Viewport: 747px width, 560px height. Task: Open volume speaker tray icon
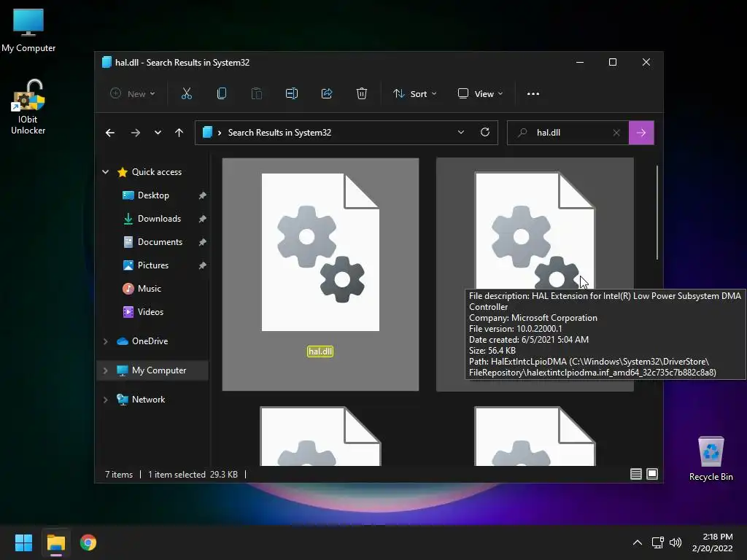pyautogui.click(x=675, y=542)
